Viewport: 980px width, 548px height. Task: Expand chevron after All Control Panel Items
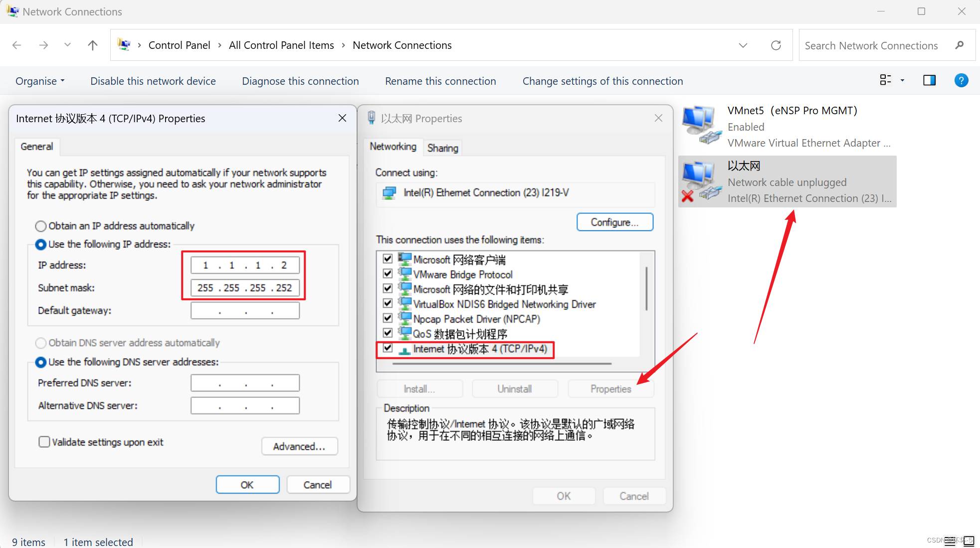(343, 45)
